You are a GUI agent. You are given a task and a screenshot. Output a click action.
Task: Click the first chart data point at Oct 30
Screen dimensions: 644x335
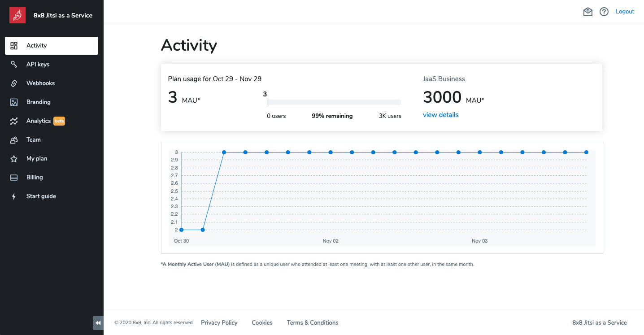tap(181, 230)
